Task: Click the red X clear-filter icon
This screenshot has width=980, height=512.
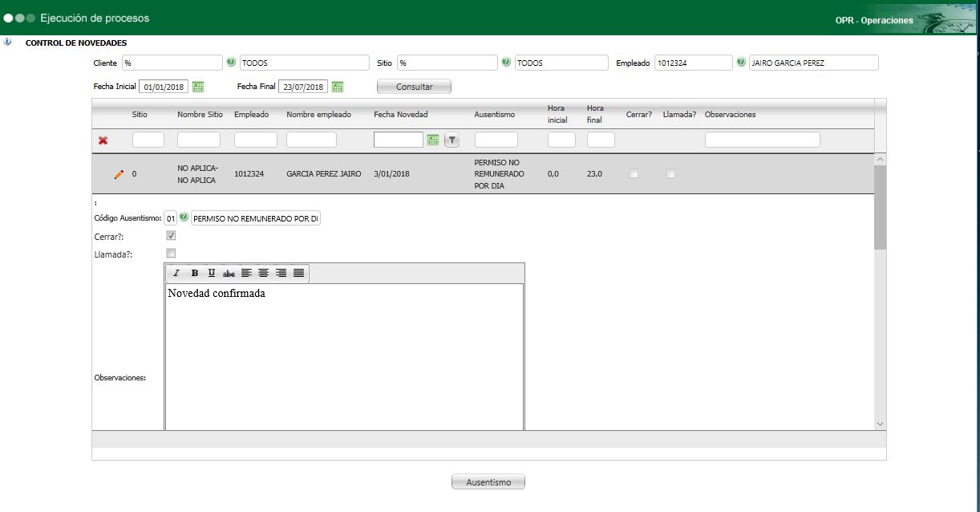Action: pos(103,140)
